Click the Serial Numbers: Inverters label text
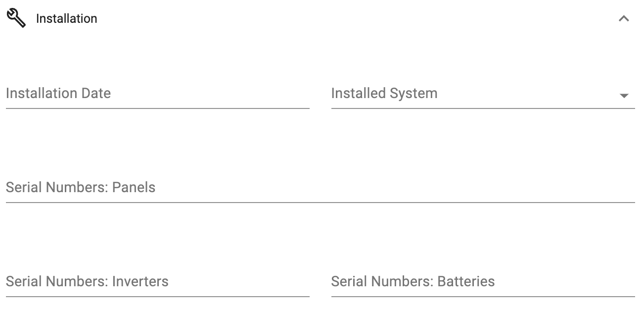Image resolution: width=644 pixels, height=313 pixels. click(87, 281)
